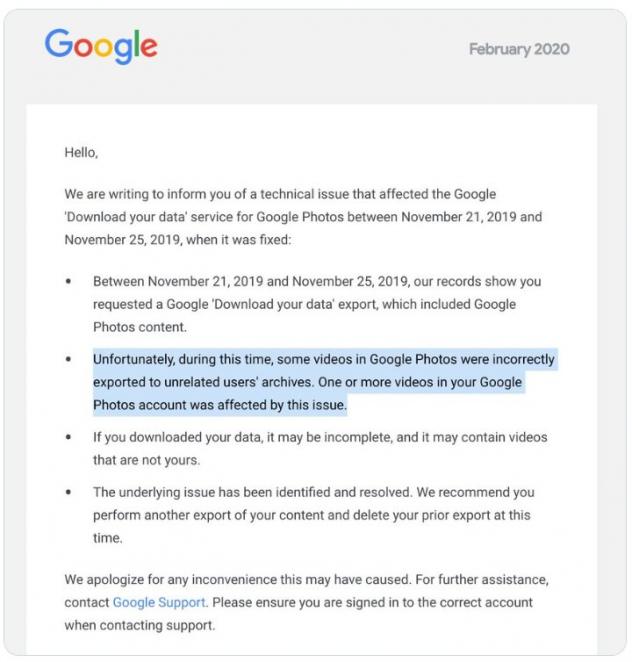
Task: Click the bullet dot before "Between November 21"
Action: pyautogui.click(x=68, y=282)
